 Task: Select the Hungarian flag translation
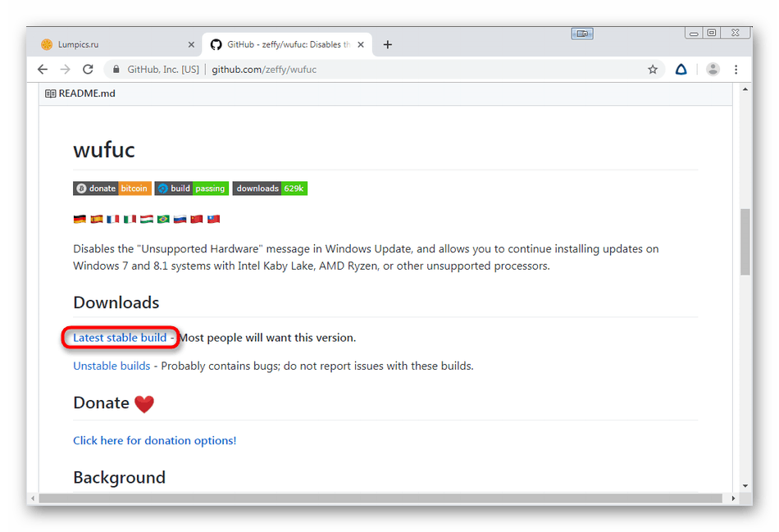147,219
